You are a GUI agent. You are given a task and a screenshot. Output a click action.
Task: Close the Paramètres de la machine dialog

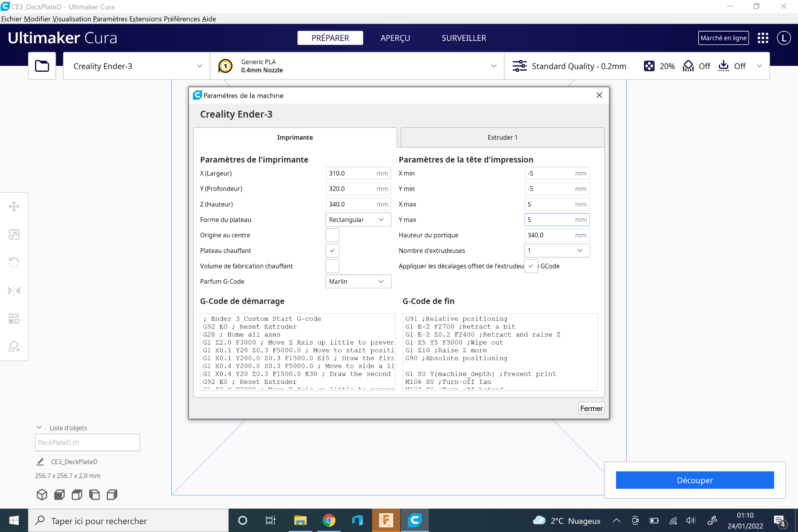(599, 95)
